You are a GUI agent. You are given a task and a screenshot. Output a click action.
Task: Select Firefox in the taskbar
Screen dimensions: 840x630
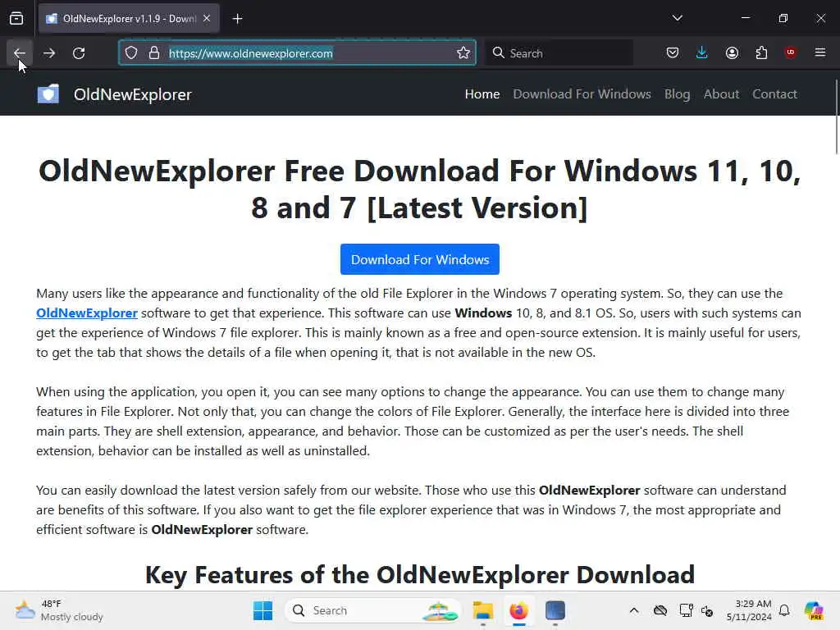pos(518,610)
